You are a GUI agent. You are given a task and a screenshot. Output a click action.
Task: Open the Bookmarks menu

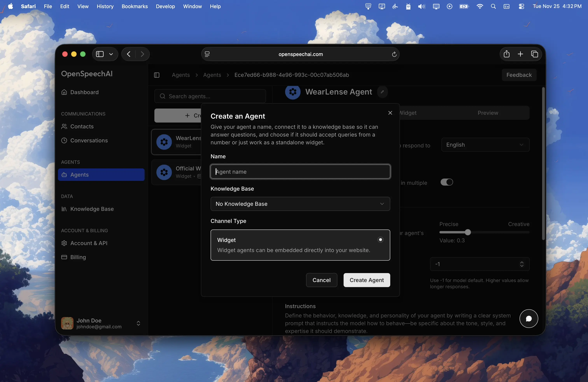tap(135, 6)
